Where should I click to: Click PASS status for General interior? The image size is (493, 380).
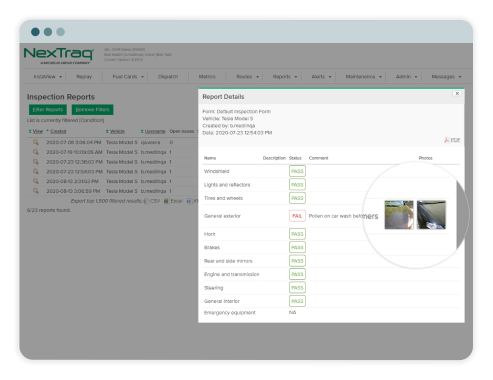[x=297, y=301]
